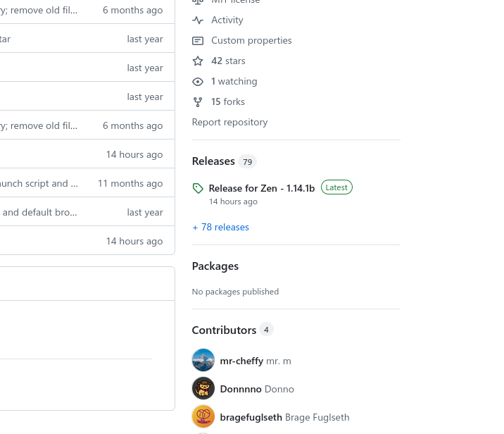The height and width of the screenshot is (434, 504).
Task: Open the Activity link
Action: [227, 20]
